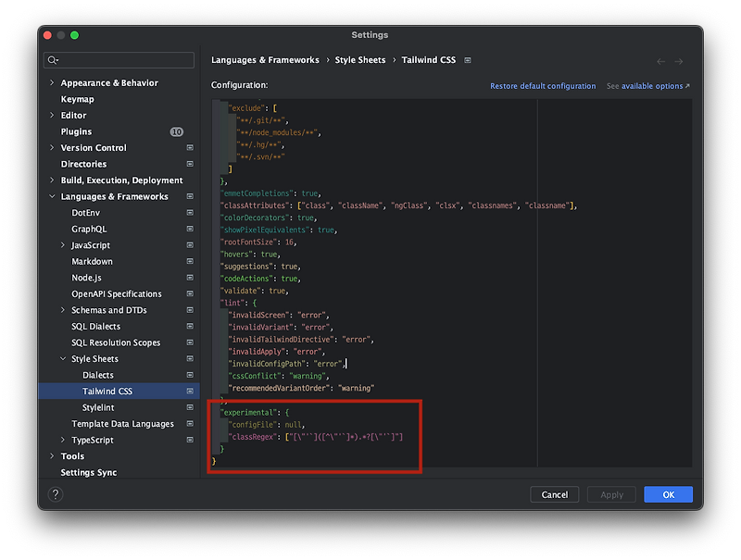Click the project-scope icon next to Version Control
The width and height of the screenshot is (741, 560).
pyautogui.click(x=190, y=147)
